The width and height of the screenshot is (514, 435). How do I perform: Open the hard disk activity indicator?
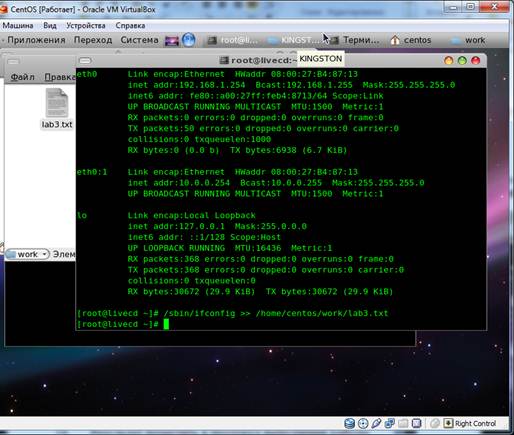[350, 423]
